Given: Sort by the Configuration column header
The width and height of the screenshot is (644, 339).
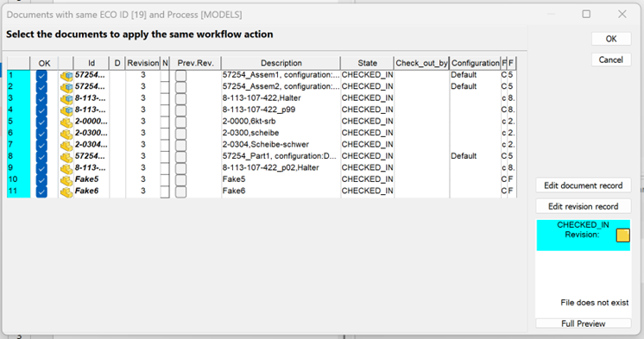Looking at the screenshot, I should click(x=475, y=63).
